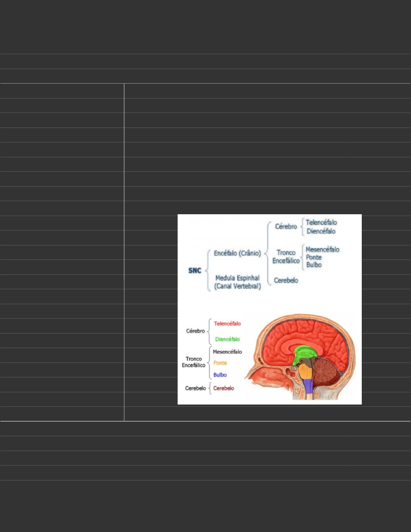Select Ponte in the upper bracket diagram
411x532 pixels.
[x=314, y=257]
